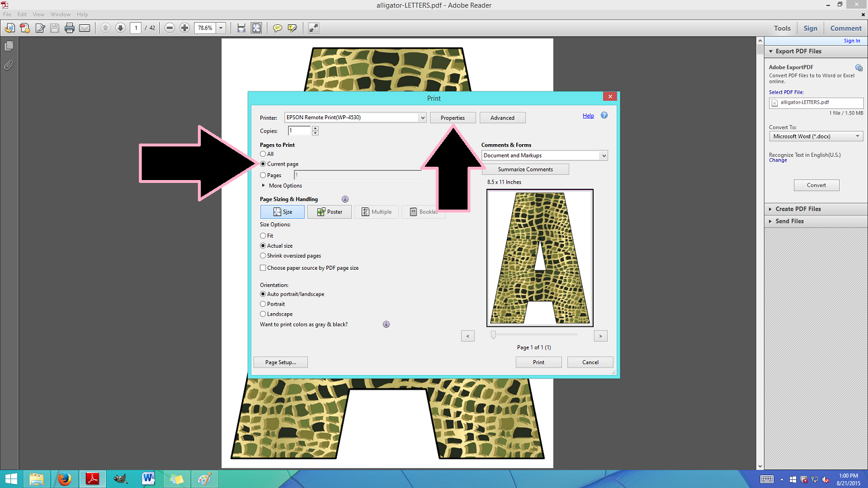The height and width of the screenshot is (488, 868).
Task: Go to next page with down arrow
Action: click(120, 28)
